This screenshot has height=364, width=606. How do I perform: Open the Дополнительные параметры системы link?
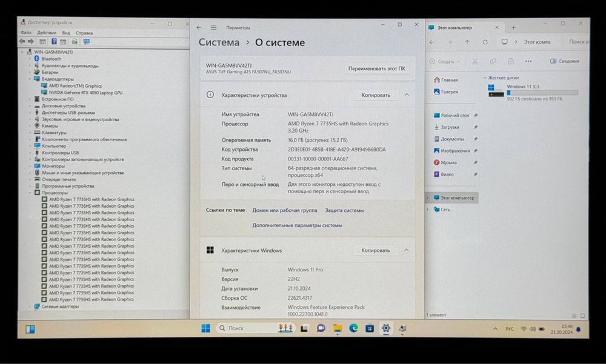coord(297,225)
